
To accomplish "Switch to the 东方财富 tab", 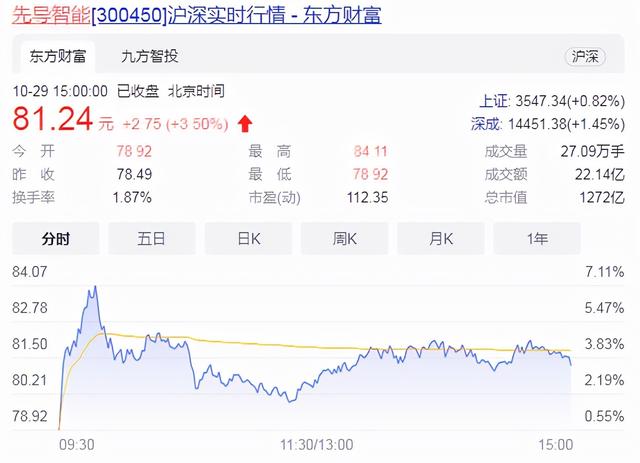I will [x=58, y=56].
